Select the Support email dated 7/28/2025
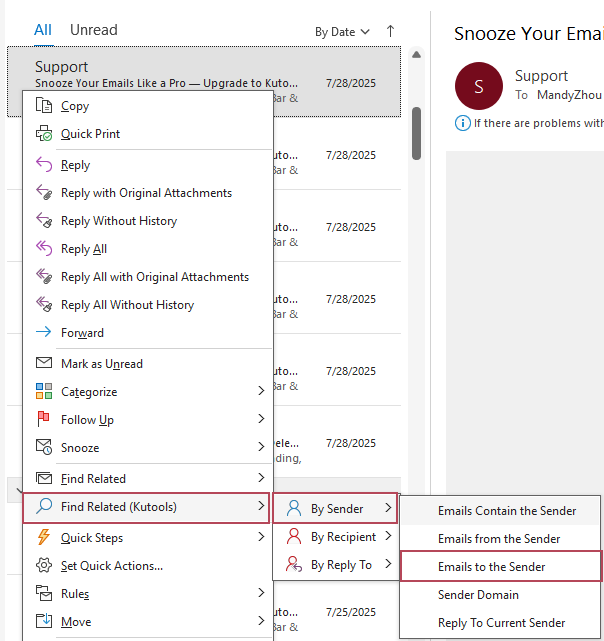The height and width of the screenshot is (641, 604). click(204, 82)
